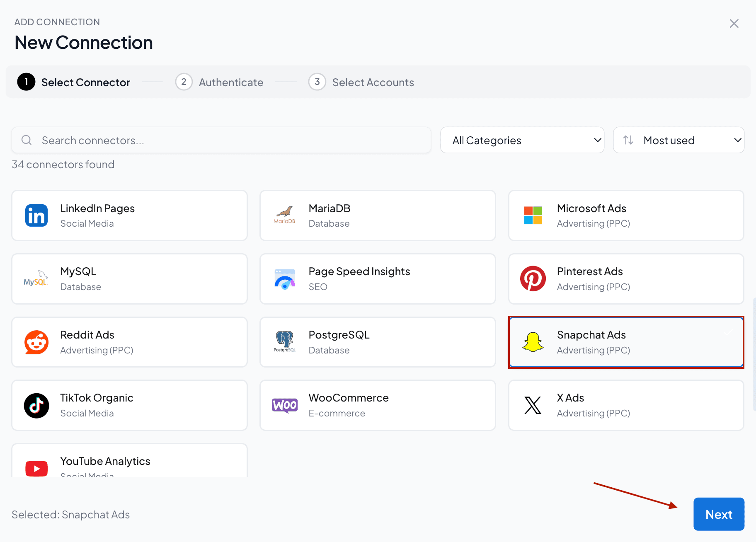Screen dimensions: 756x542
Task: Click the Microsoft Ads colored squares icon
Action: (533, 215)
